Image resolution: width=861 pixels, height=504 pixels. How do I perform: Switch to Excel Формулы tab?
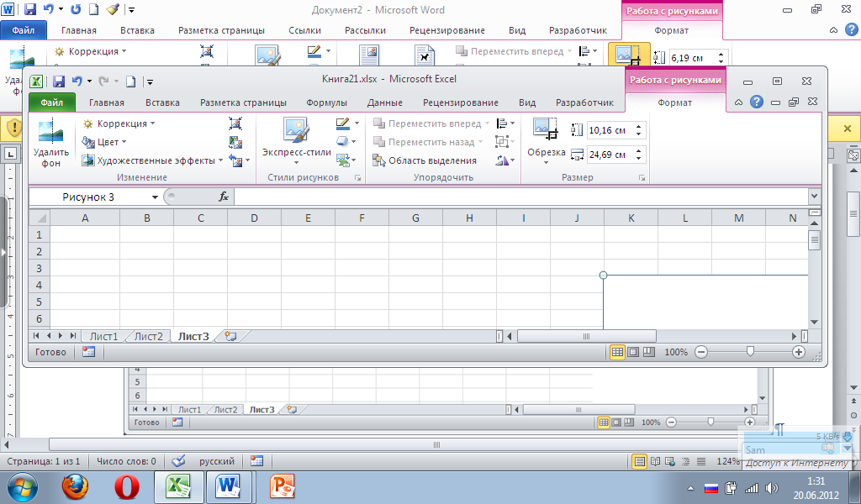pyautogui.click(x=327, y=102)
